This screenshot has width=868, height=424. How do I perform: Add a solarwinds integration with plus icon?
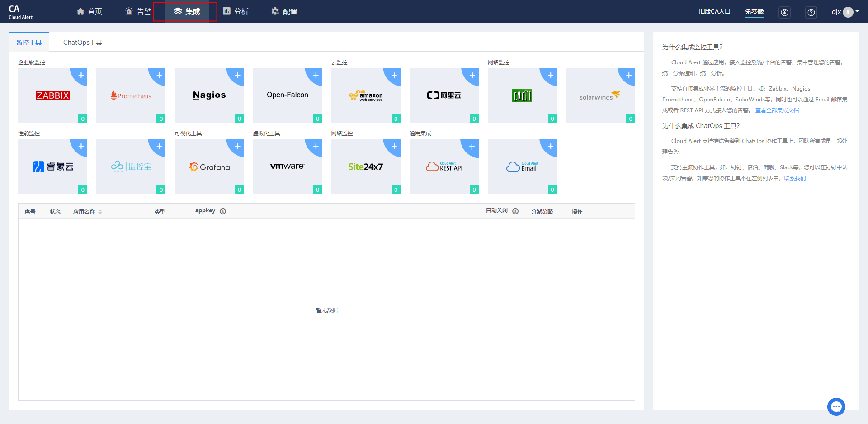pos(629,75)
